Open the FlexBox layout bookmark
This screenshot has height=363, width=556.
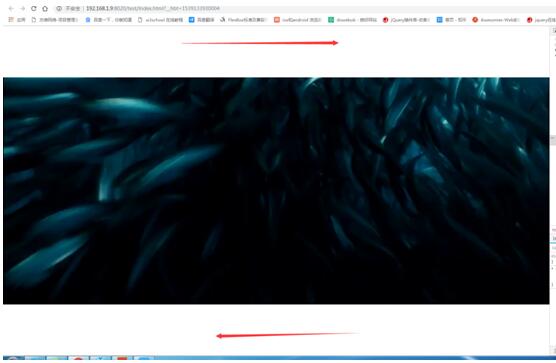(x=243, y=20)
